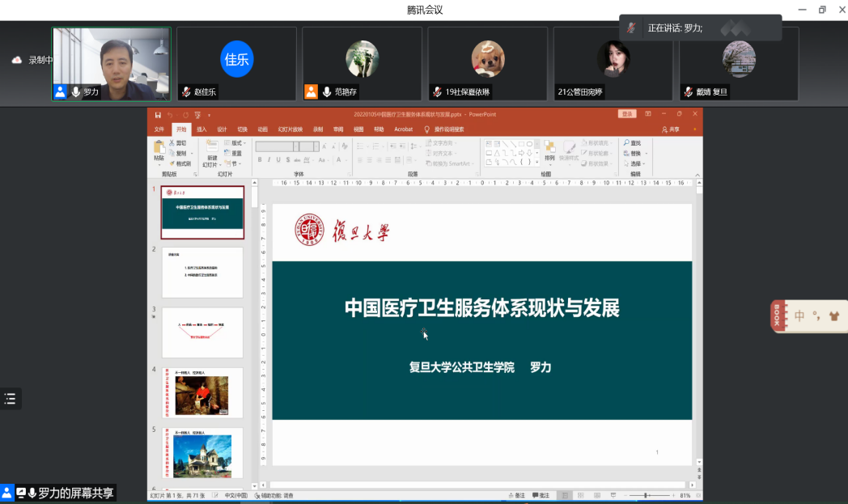The width and height of the screenshot is (848, 504).
Task: Toggle the Comments (批注) pane in status bar
Action: [x=541, y=495]
